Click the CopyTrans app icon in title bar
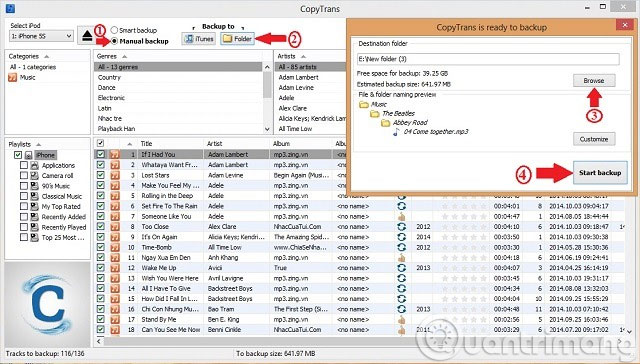 (10, 8)
